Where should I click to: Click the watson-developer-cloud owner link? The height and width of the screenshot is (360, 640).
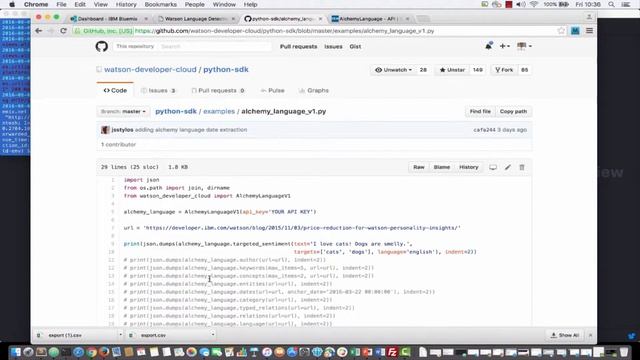coord(150,69)
